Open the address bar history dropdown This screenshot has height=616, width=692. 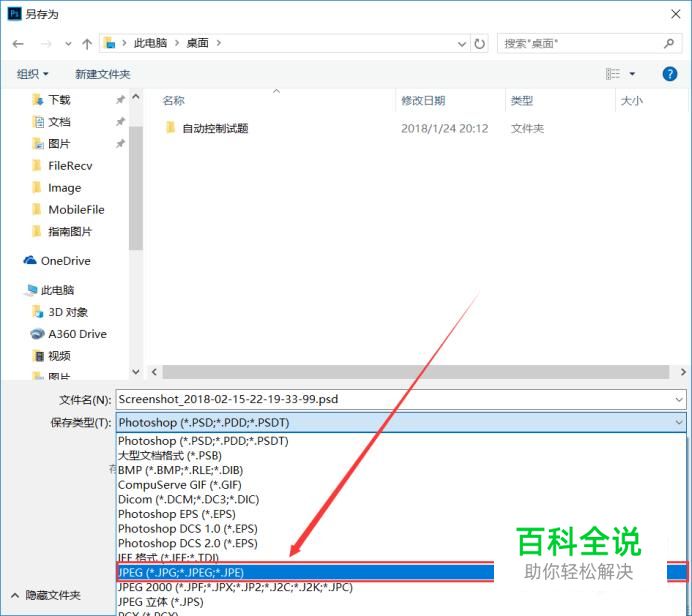point(462,44)
